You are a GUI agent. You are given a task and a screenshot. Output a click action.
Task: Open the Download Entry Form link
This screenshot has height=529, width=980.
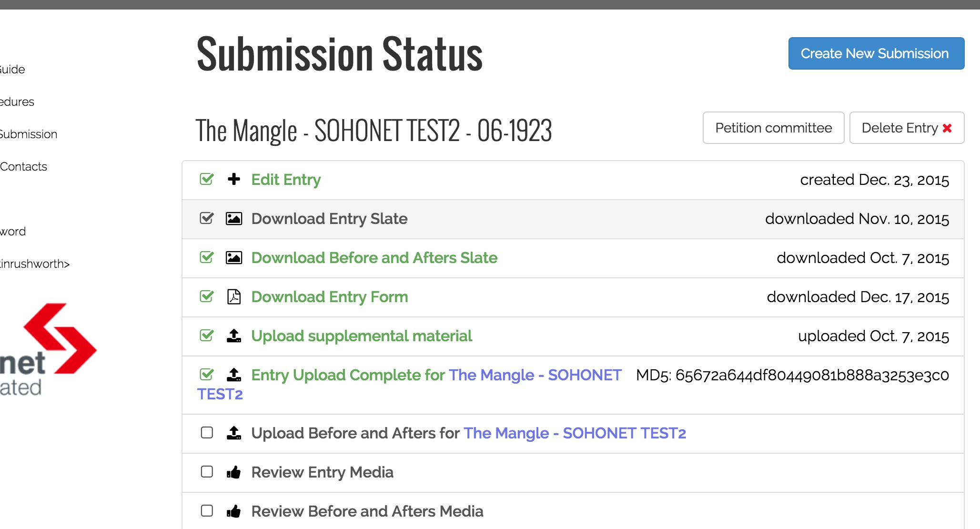330,296
